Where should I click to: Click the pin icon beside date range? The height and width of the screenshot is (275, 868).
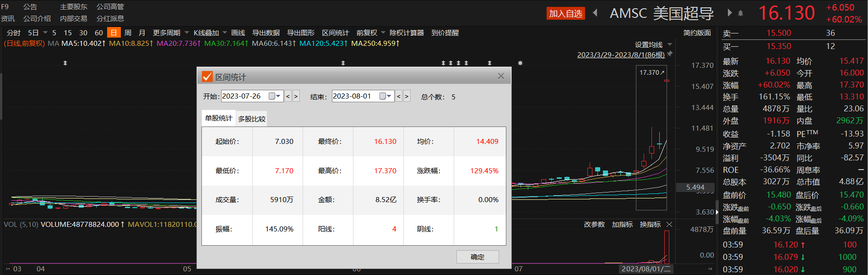pos(670,54)
